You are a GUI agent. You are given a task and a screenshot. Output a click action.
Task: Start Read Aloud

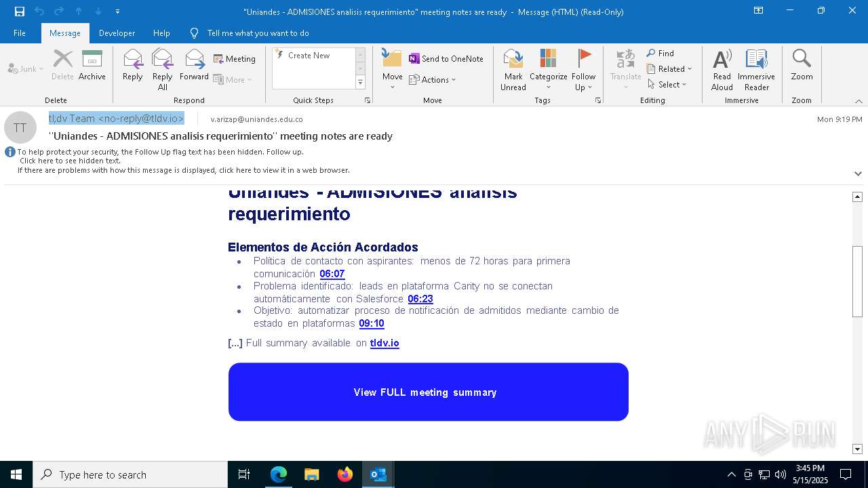pos(722,70)
